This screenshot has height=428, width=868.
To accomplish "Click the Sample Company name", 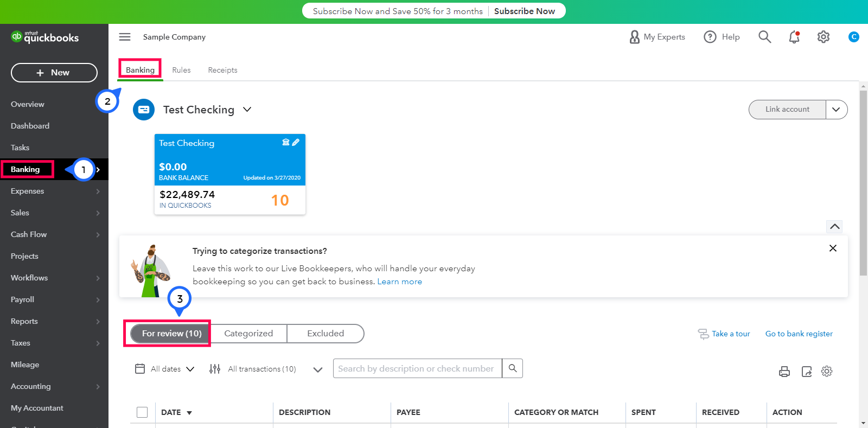I will pos(174,37).
